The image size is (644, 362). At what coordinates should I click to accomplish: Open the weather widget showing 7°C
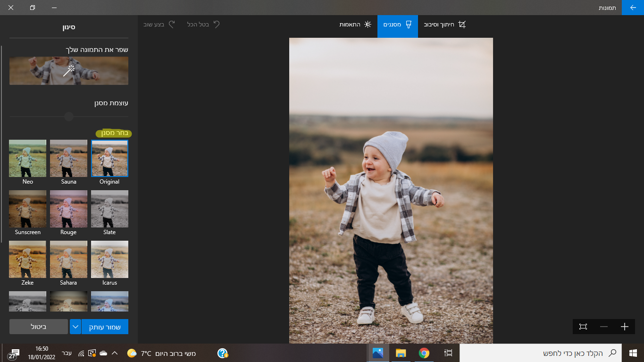[161, 353]
